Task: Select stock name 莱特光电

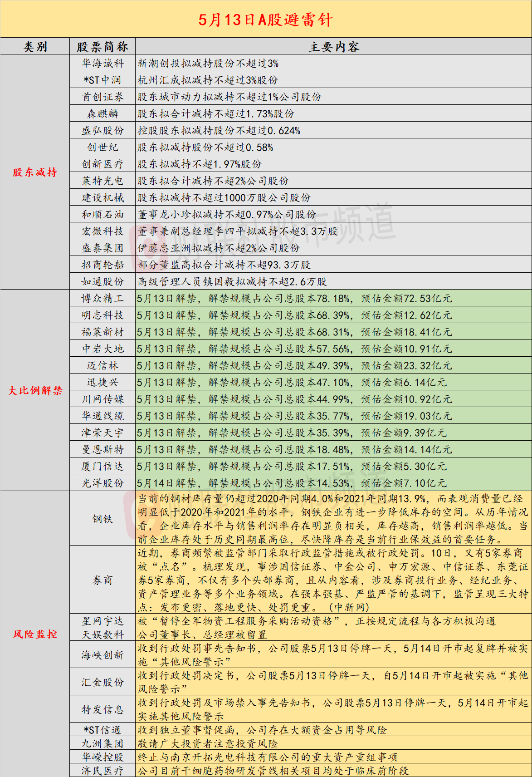Action: click(x=102, y=181)
